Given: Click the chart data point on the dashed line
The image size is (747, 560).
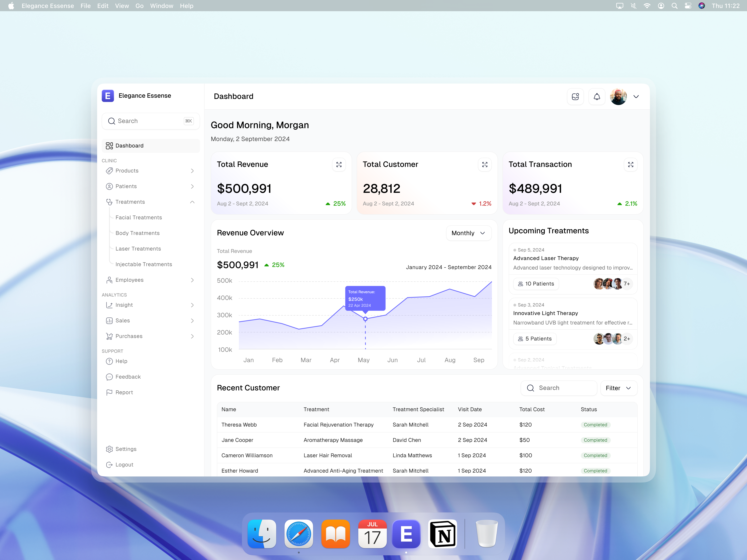Looking at the screenshot, I should click(365, 319).
